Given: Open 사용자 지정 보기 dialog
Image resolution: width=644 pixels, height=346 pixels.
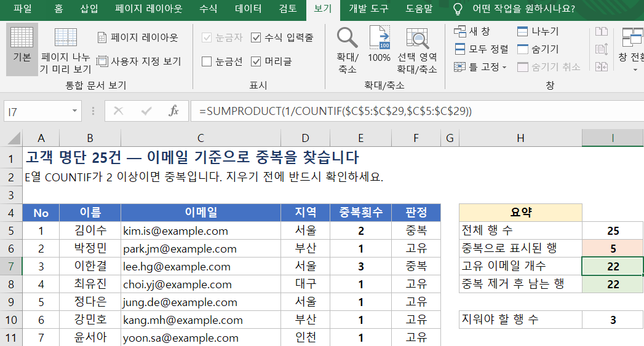Looking at the screenshot, I should 139,61.
